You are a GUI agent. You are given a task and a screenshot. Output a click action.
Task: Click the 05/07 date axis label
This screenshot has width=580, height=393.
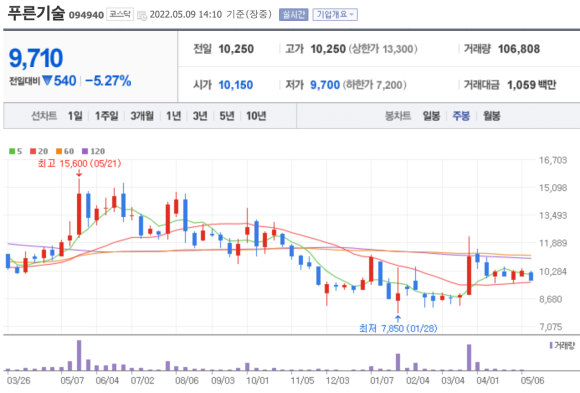(72, 380)
